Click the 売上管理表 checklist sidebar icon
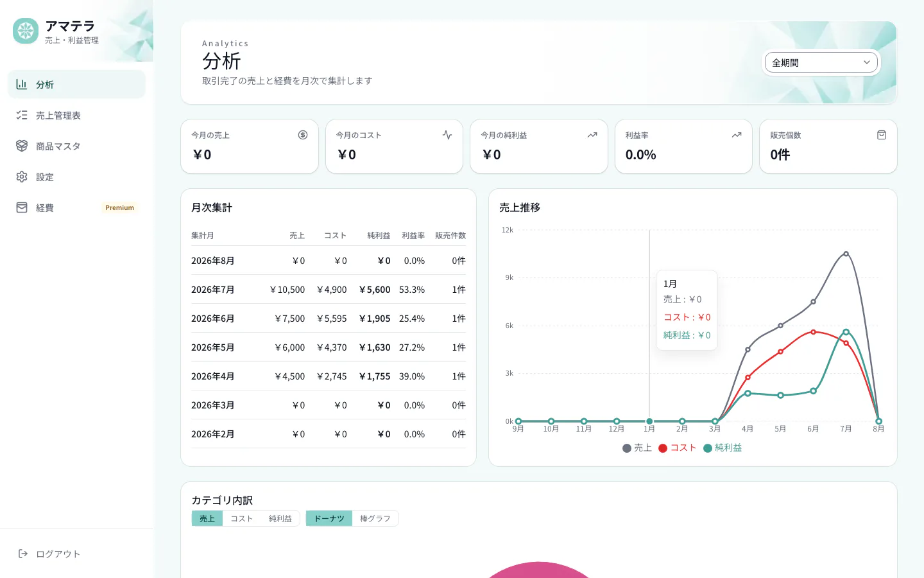 [x=22, y=115]
